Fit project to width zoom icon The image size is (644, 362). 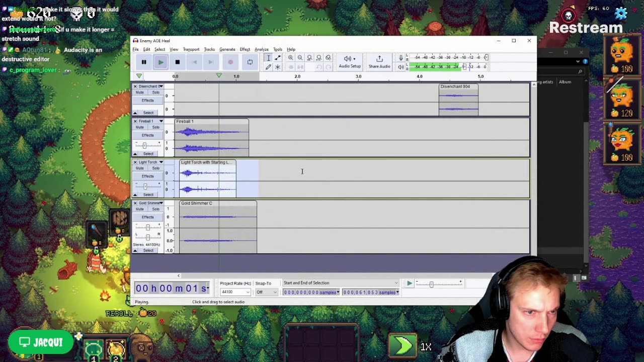pyautogui.click(x=318, y=58)
